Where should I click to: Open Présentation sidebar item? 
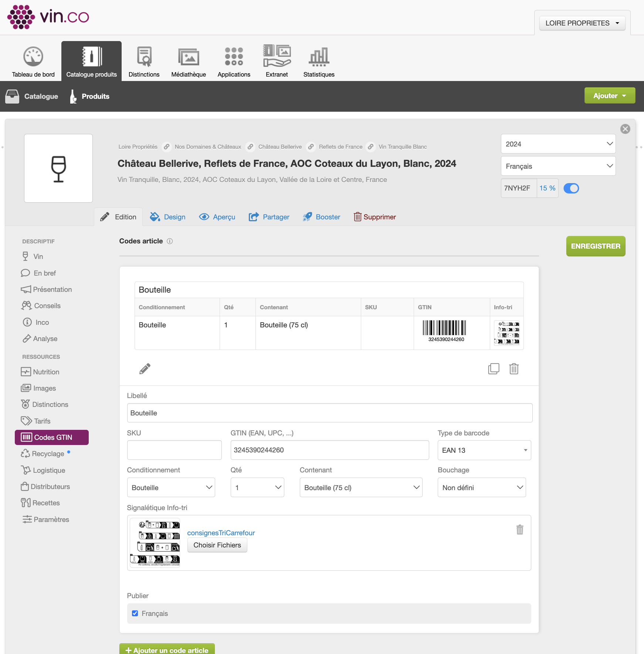47,289
